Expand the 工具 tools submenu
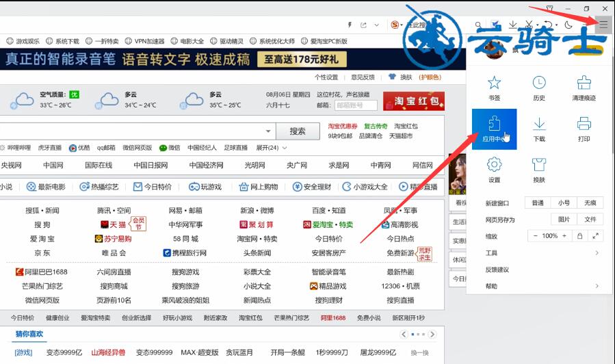This screenshot has height=364, width=615. 597,252
